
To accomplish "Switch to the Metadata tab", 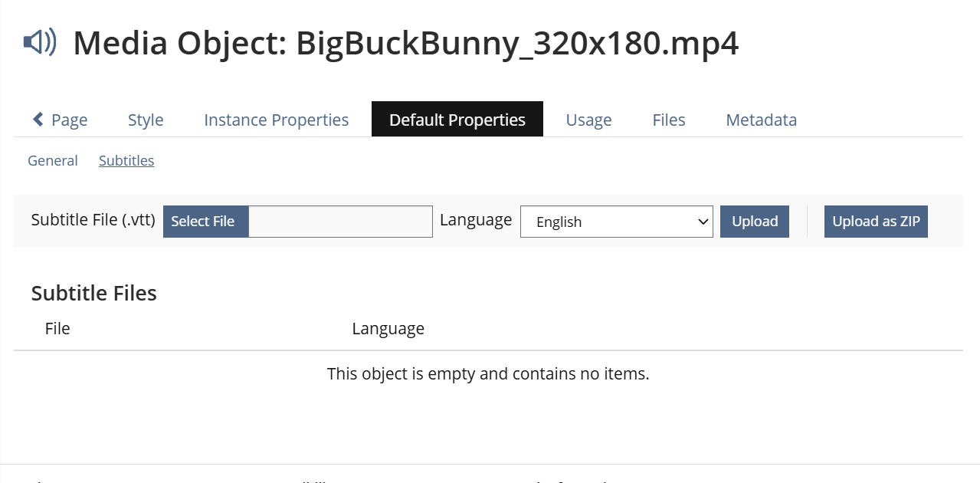I will pos(761,120).
